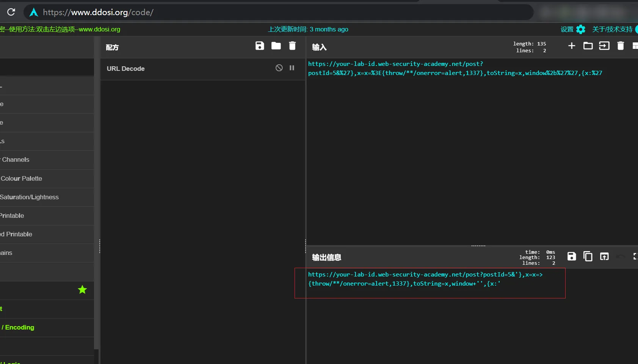Load a recipe using the folder icon
Image resolution: width=638 pixels, height=364 pixels.
276,46
